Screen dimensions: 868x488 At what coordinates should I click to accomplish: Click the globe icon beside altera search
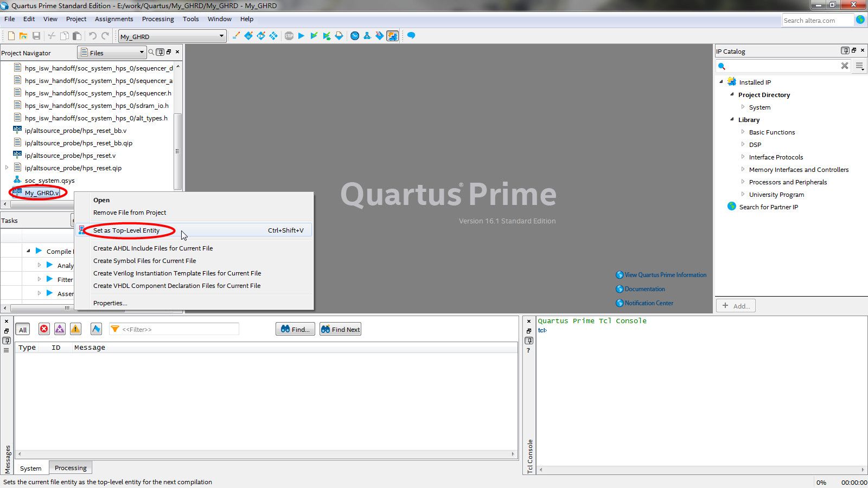(x=860, y=20)
